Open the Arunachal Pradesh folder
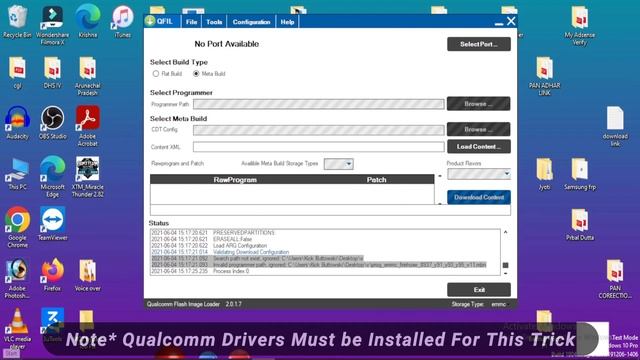This screenshot has width=640, height=360. pyautogui.click(x=87, y=77)
